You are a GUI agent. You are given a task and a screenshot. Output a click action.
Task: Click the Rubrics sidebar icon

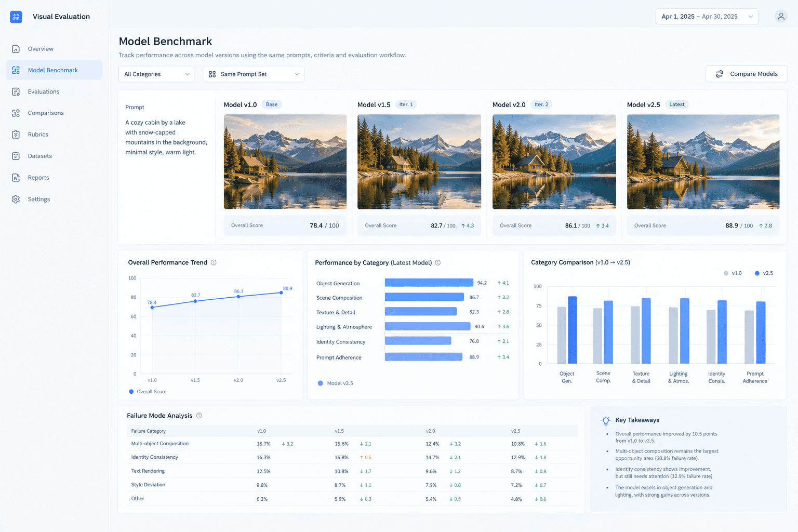click(x=16, y=135)
